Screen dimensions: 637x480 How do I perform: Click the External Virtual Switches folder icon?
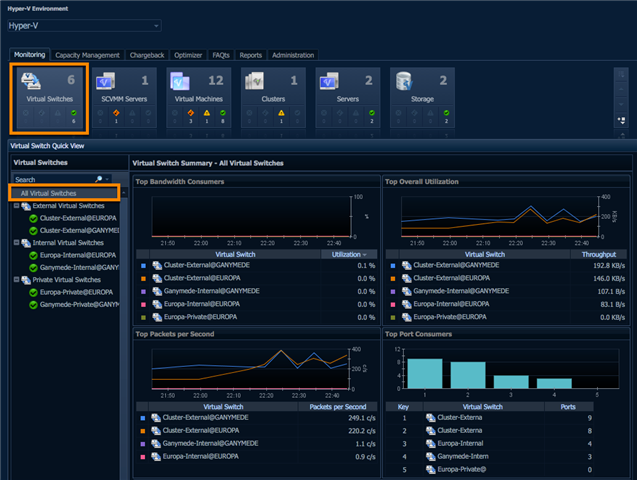pyautogui.click(x=26, y=206)
